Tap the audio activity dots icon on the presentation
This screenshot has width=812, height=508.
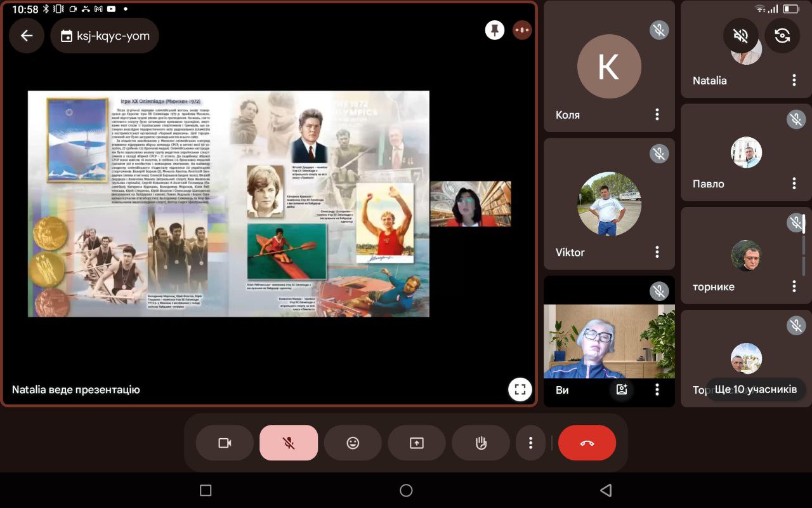point(522,30)
